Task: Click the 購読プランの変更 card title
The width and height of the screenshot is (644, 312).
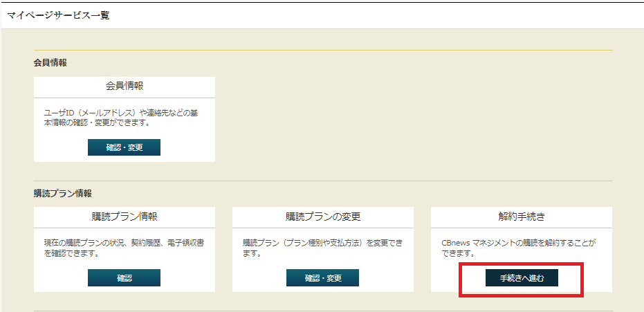Action: click(323, 217)
